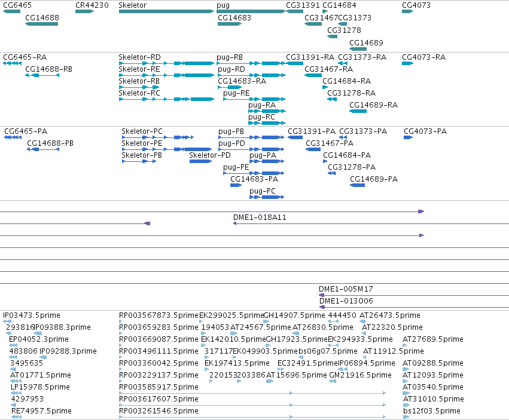Click protein pug-PE label
This screenshot has width=509, height=420.
(x=236, y=167)
